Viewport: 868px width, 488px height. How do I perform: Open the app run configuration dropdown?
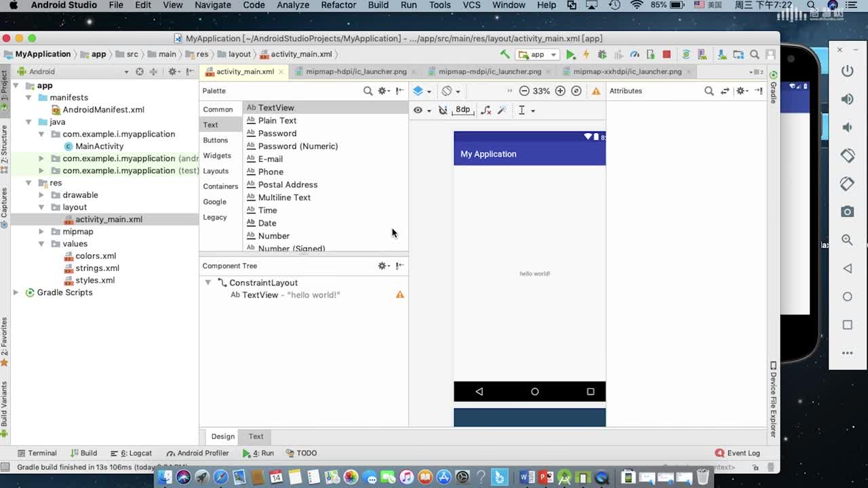coord(538,54)
